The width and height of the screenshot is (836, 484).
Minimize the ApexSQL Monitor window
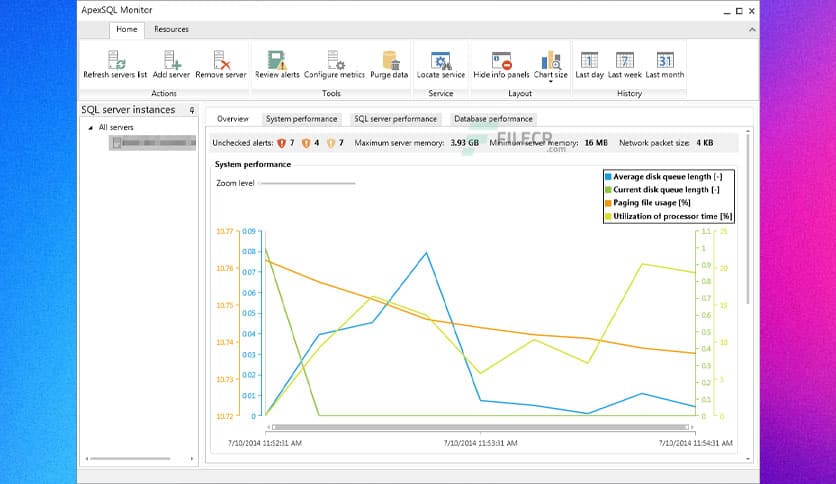(x=727, y=12)
